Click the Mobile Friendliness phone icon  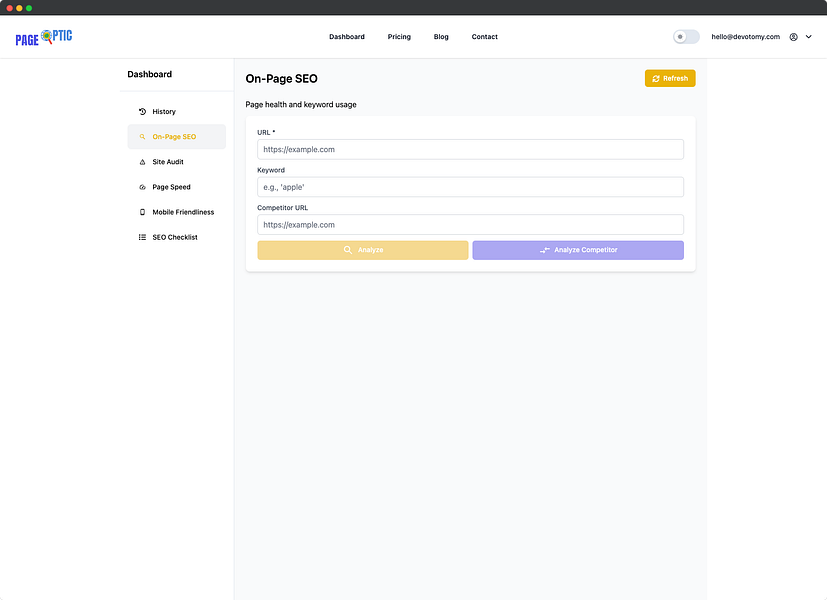pyautogui.click(x=142, y=212)
